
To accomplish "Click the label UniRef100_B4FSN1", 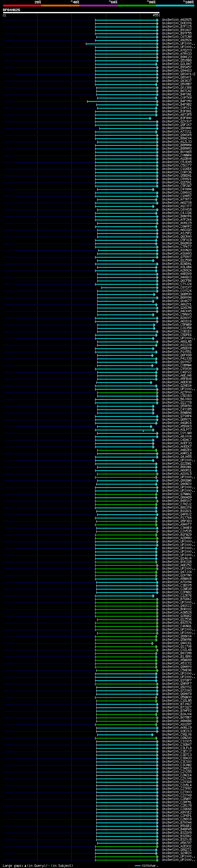I will click(177, 94).
